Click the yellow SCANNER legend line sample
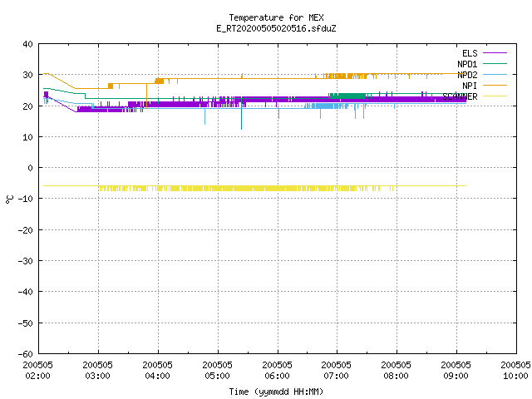The height and width of the screenshot is (399, 532). pos(495,96)
